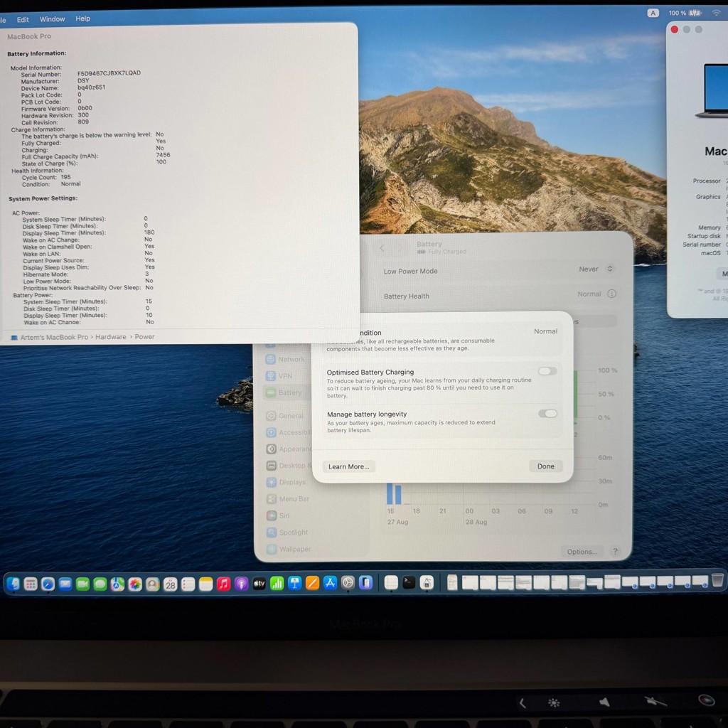
Task: Open Keynote from the Dock
Action: click(x=294, y=583)
